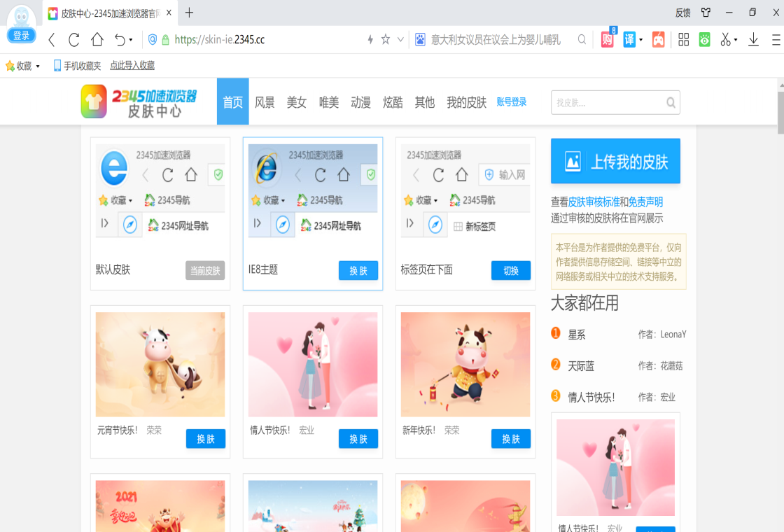Expand the translate dropdown arrow
This screenshot has height=532, width=784.
pos(641,39)
